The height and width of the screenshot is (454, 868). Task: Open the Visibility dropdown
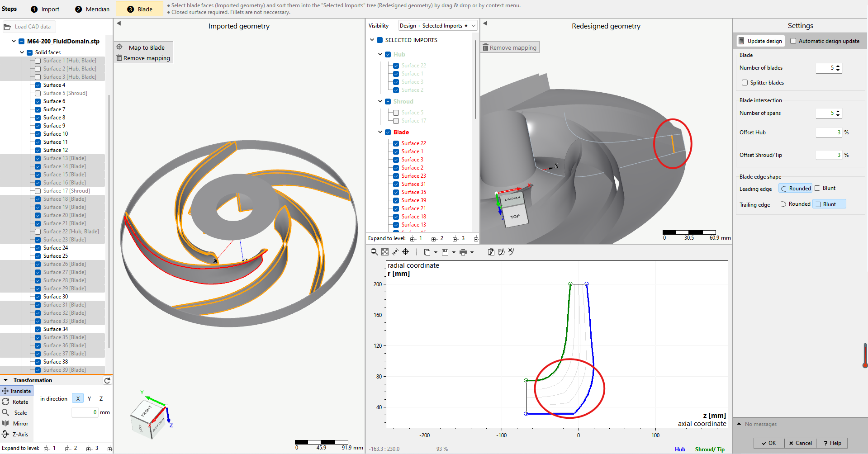pos(437,26)
